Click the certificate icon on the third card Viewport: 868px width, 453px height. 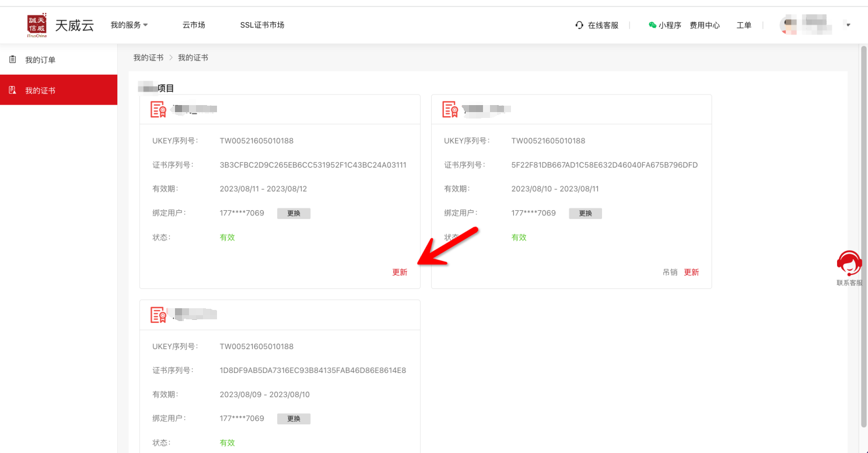click(158, 315)
